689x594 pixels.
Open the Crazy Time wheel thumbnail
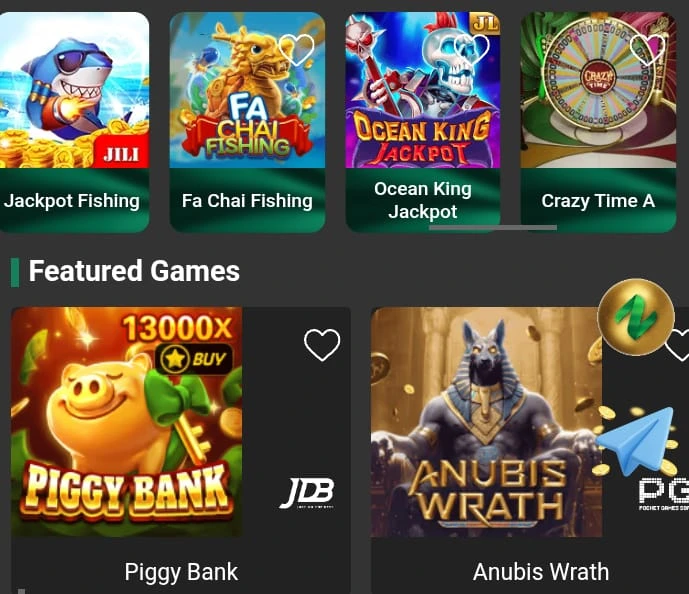tap(598, 90)
